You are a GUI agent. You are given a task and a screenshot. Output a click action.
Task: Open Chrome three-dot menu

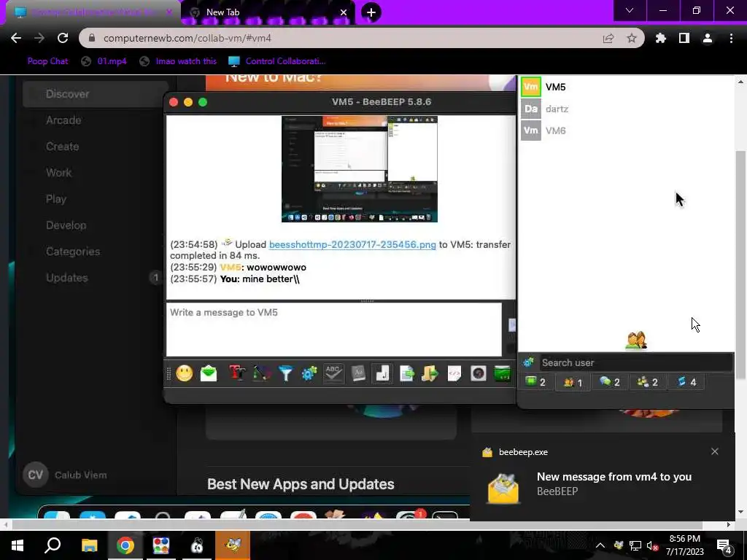[731, 38]
